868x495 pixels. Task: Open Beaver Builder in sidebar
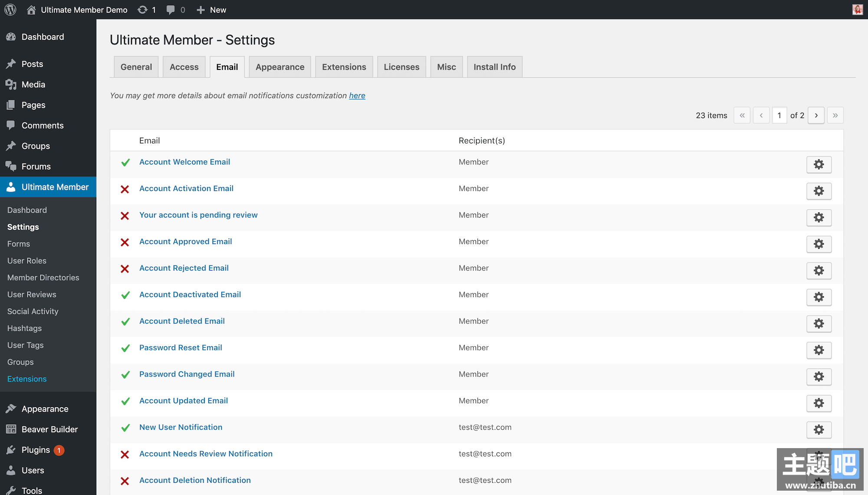coord(48,429)
